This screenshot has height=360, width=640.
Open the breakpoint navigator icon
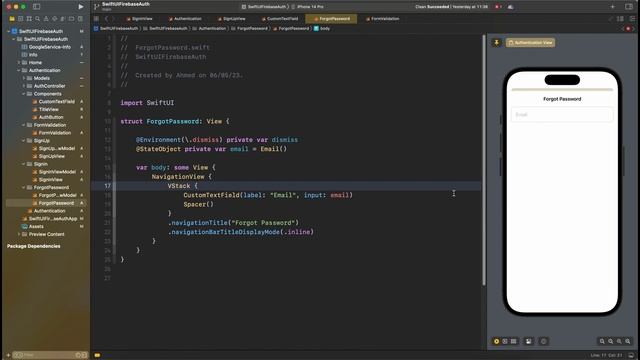pyautogui.click(x=72, y=19)
